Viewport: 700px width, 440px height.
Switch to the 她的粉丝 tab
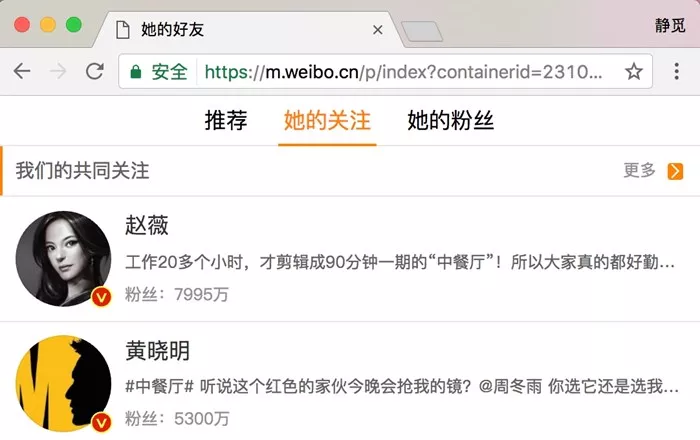[450, 120]
